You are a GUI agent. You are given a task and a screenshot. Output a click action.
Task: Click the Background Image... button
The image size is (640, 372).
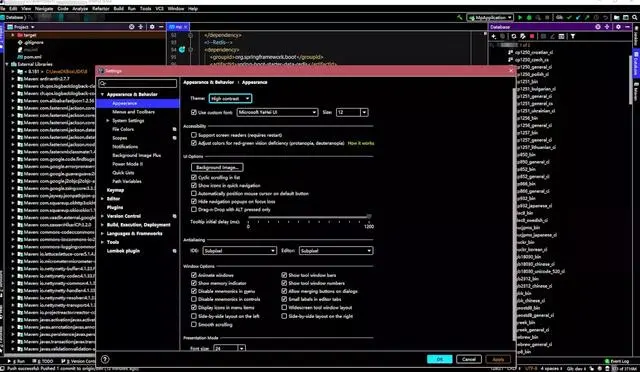(x=217, y=167)
